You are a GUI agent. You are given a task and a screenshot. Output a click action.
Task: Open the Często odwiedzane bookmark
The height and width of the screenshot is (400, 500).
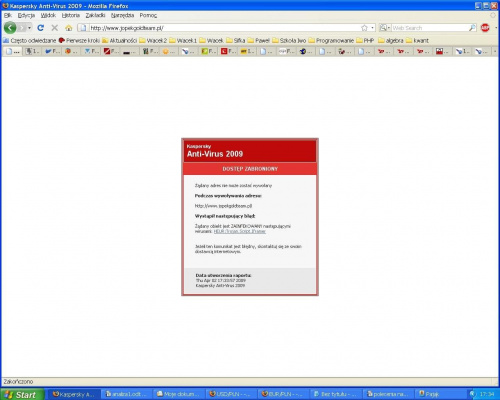point(30,41)
